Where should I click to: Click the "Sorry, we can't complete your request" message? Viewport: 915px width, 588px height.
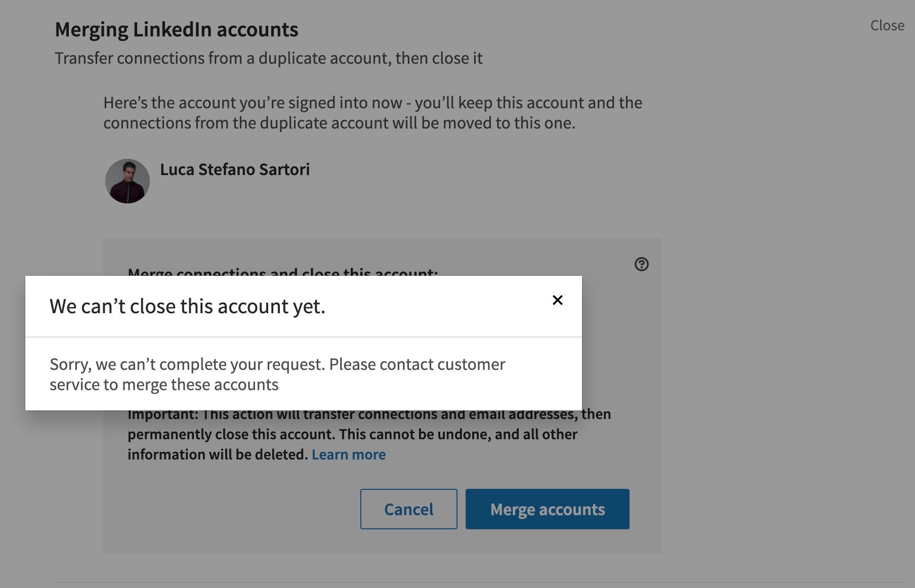[277, 374]
